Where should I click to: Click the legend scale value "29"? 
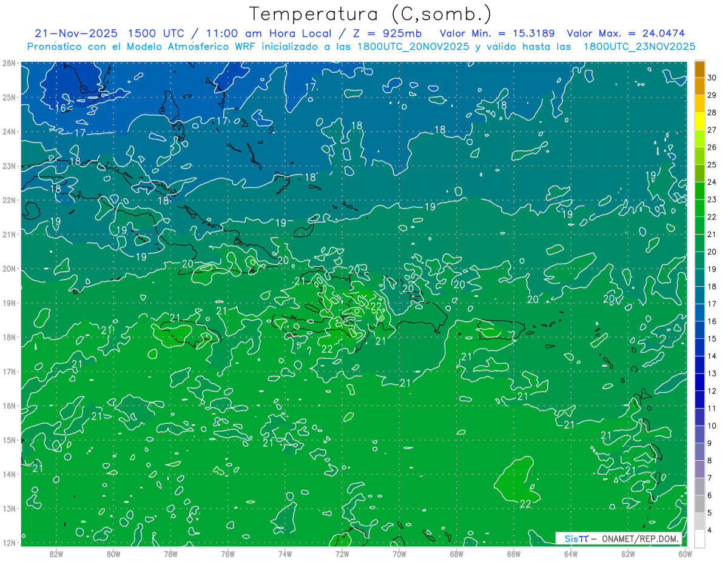point(712,95)
